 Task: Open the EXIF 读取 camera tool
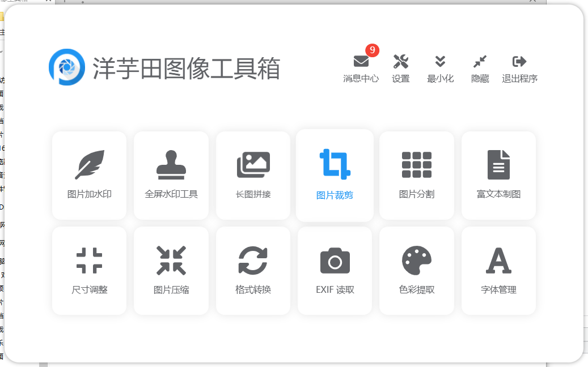click(x=335, y=270)
